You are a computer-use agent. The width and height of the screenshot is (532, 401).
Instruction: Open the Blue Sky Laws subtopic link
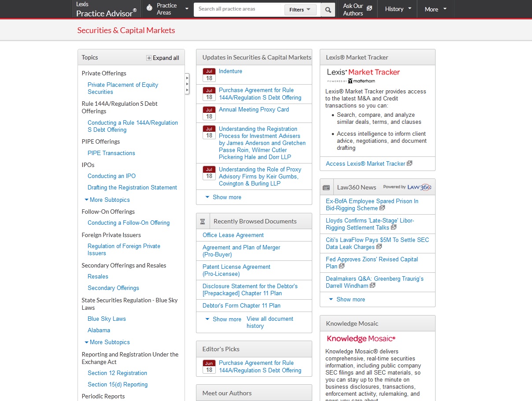point(107,319)
